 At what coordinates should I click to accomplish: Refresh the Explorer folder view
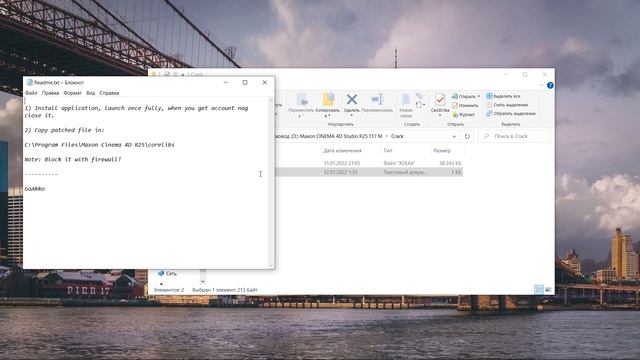[x=467, y=136]
